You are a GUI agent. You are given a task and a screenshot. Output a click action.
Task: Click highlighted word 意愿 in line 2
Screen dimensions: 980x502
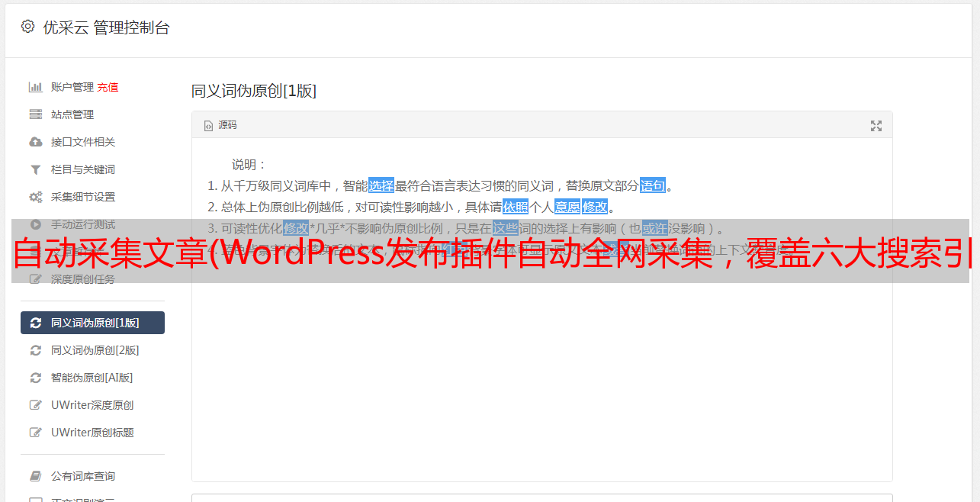pos(567,207)
